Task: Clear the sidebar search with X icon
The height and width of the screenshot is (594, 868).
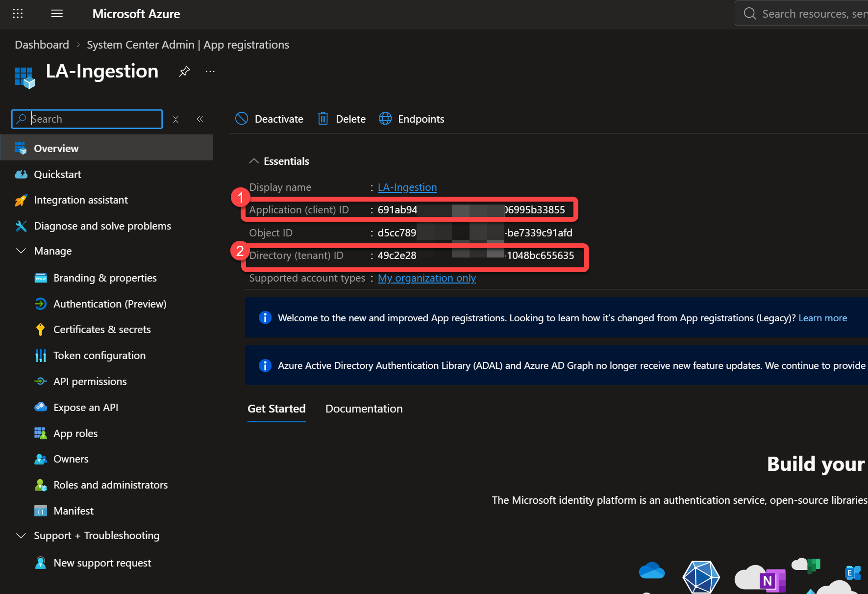Action: click(x=176, y=119)
